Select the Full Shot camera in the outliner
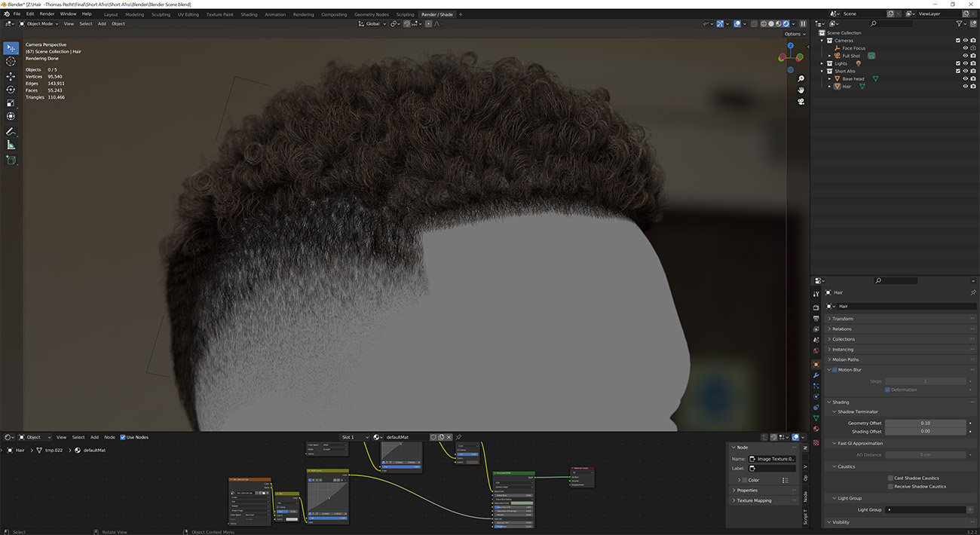This screenshot has height=535, width=980. click(851, 56)
